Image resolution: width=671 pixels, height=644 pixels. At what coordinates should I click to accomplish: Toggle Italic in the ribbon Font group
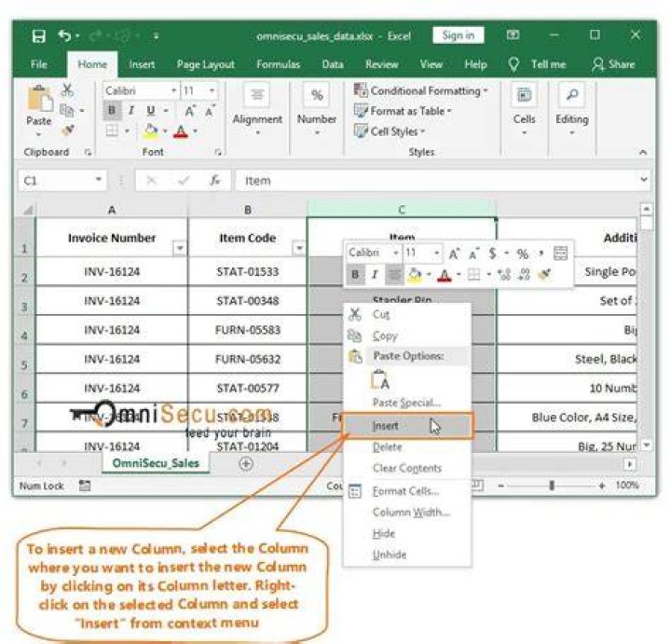(131, 110)
